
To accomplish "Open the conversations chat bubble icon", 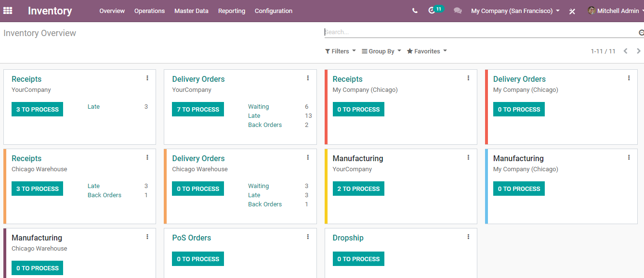I will pyautogui.click(x=458, y=11).
